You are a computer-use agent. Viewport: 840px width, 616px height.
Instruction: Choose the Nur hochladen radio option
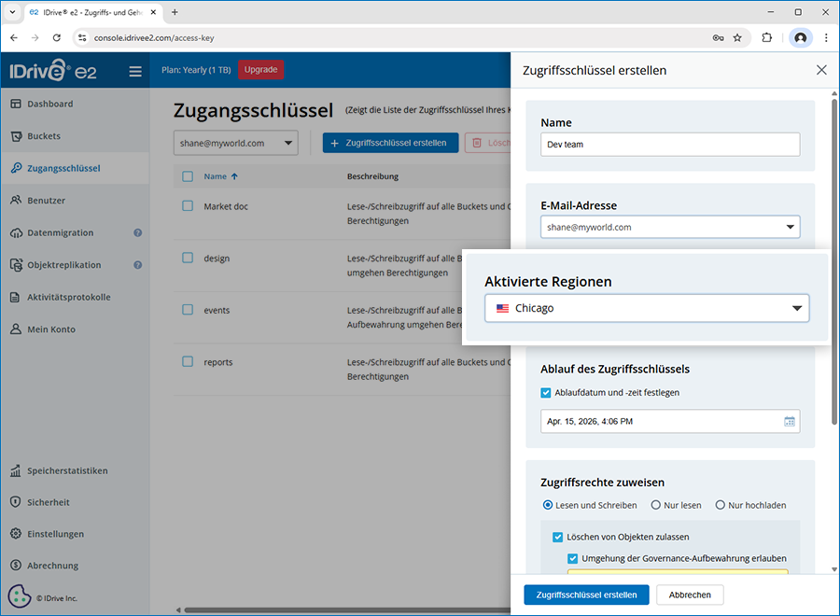click(x=720, y=505)
